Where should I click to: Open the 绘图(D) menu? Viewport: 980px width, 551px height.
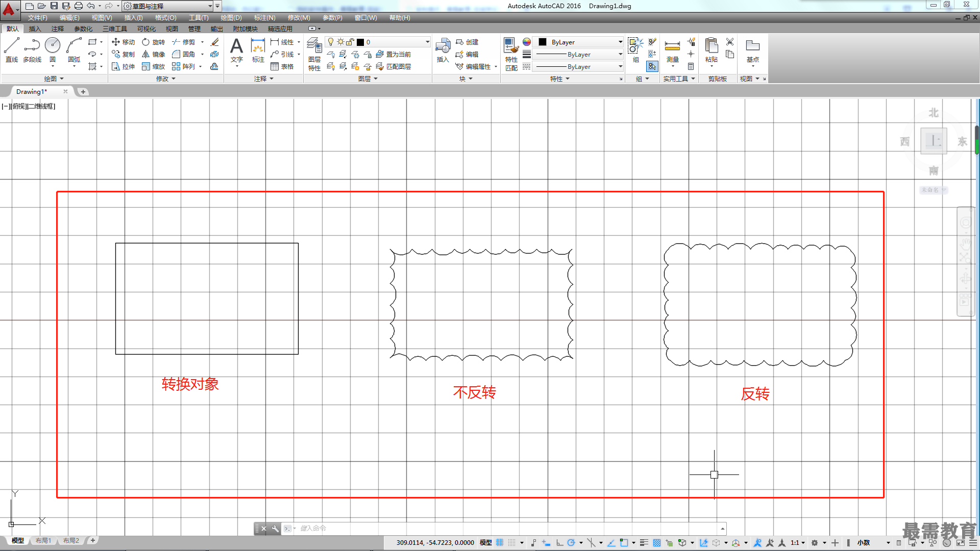231,18
